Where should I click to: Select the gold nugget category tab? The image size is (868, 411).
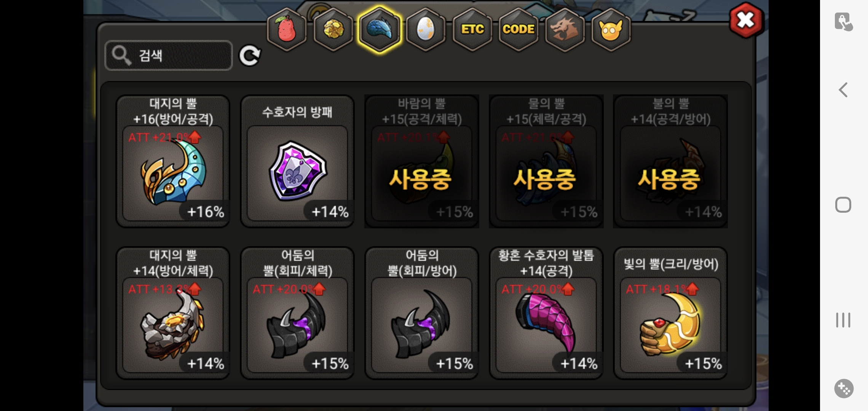pyautogui.click(x=333, y=29)
